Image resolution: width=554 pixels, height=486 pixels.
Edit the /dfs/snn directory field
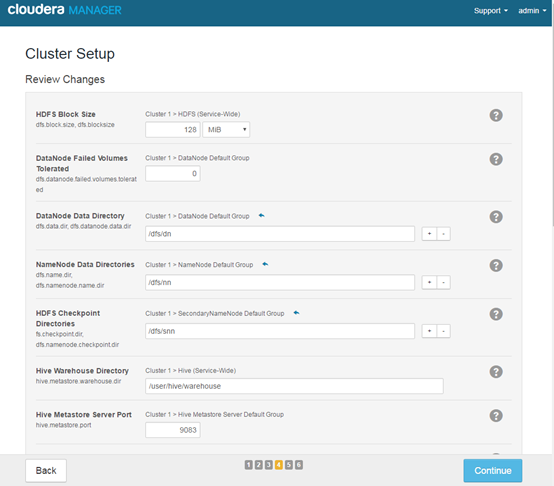click(280, 331)
